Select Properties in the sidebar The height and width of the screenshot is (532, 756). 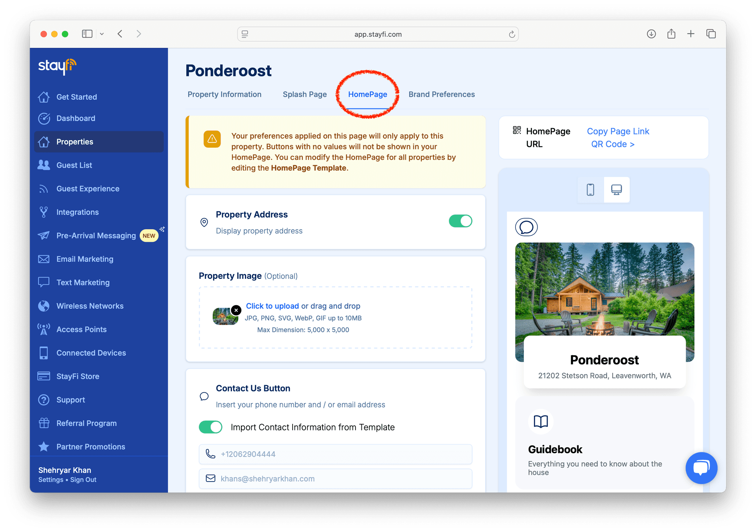tap(99, 142)
